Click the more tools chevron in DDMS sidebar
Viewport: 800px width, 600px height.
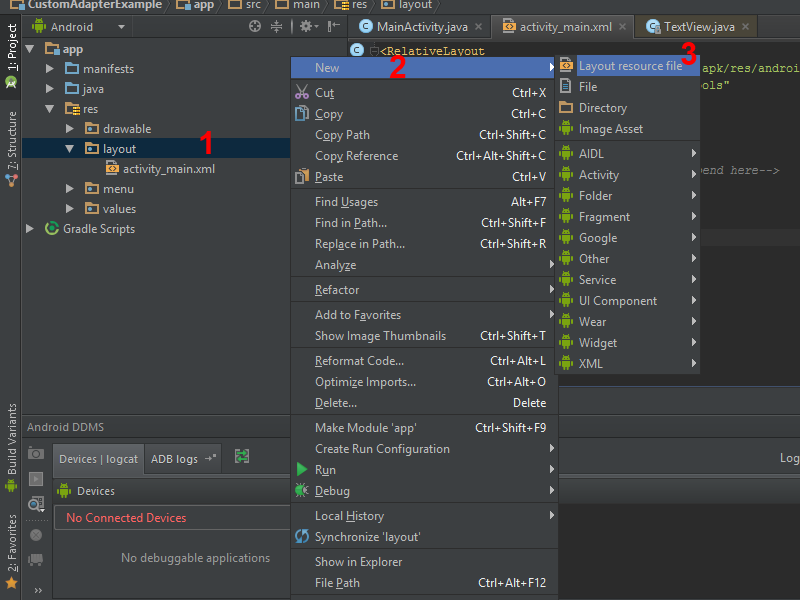[38, 590]
